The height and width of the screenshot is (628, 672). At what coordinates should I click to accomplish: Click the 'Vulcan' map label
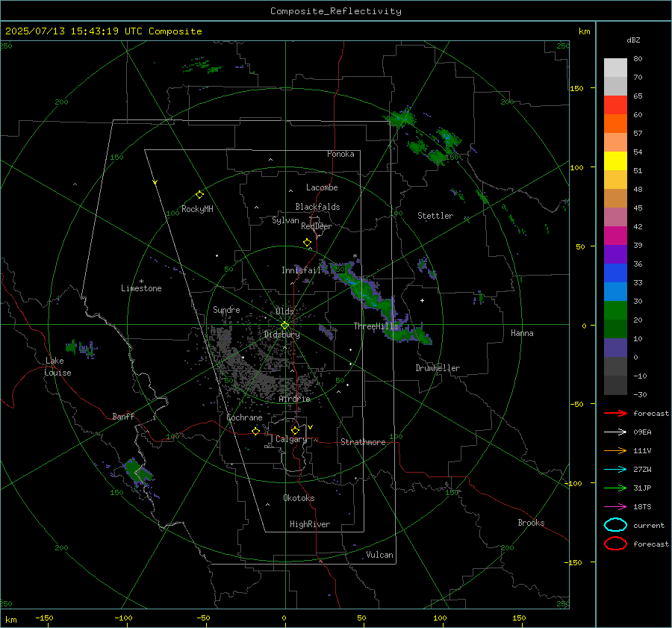(380, 555)
